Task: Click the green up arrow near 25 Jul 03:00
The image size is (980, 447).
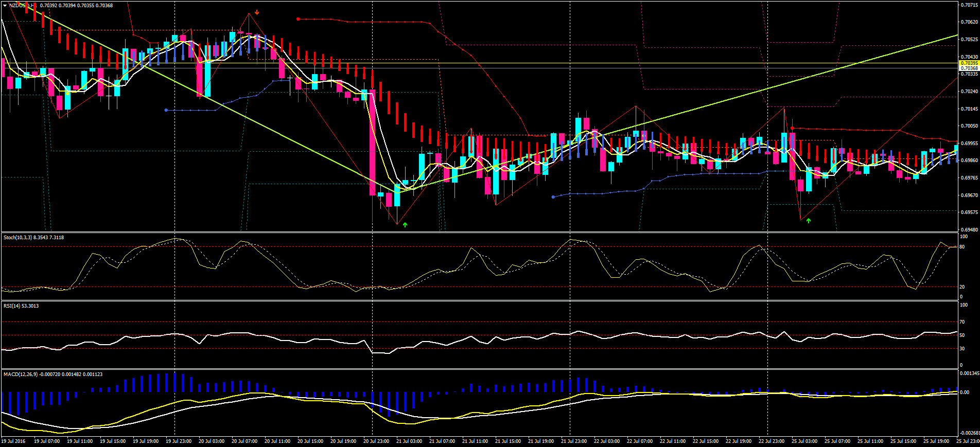Action: (809, 220)
